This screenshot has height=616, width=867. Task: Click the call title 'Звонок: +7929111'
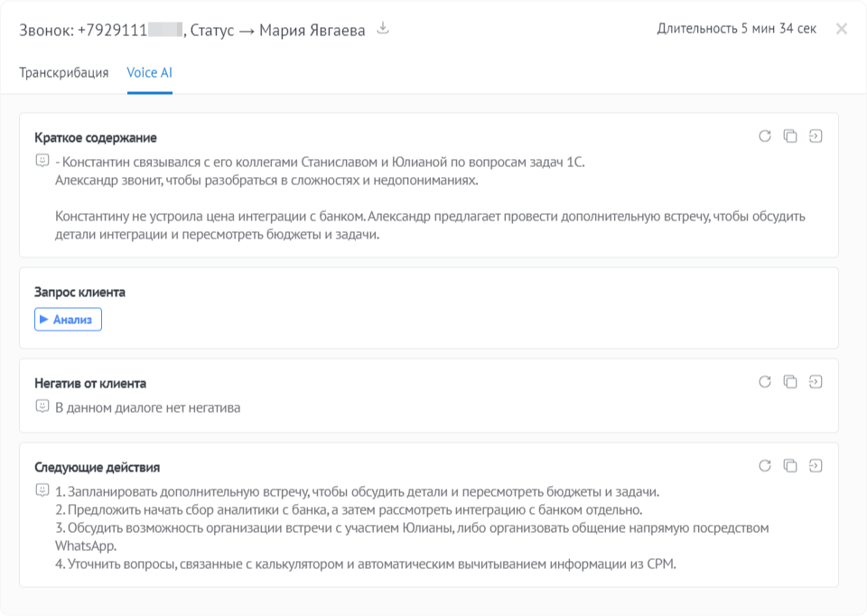pos(83,30)
